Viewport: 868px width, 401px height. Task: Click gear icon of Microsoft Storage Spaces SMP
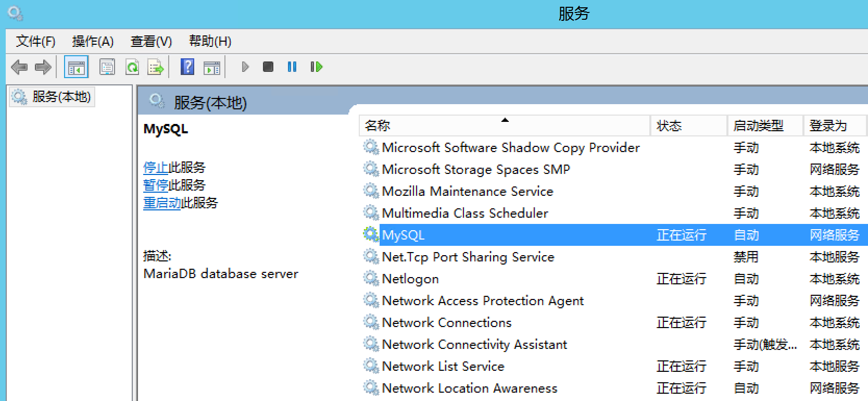pos(371,169)
